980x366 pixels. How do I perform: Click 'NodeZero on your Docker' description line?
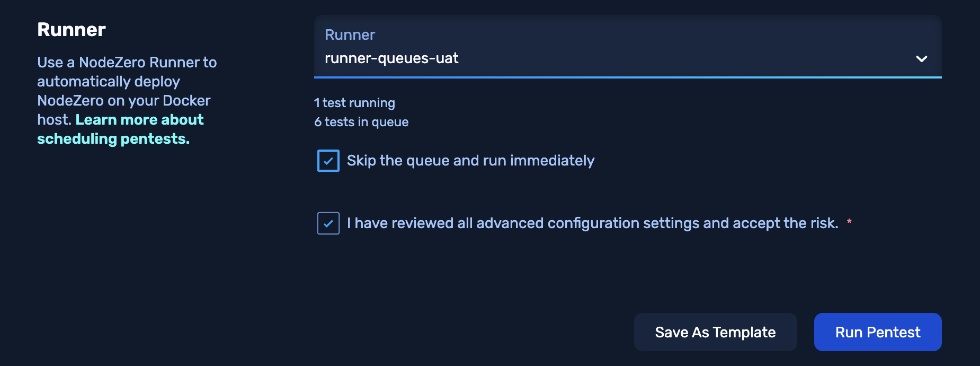click(124, 101)
